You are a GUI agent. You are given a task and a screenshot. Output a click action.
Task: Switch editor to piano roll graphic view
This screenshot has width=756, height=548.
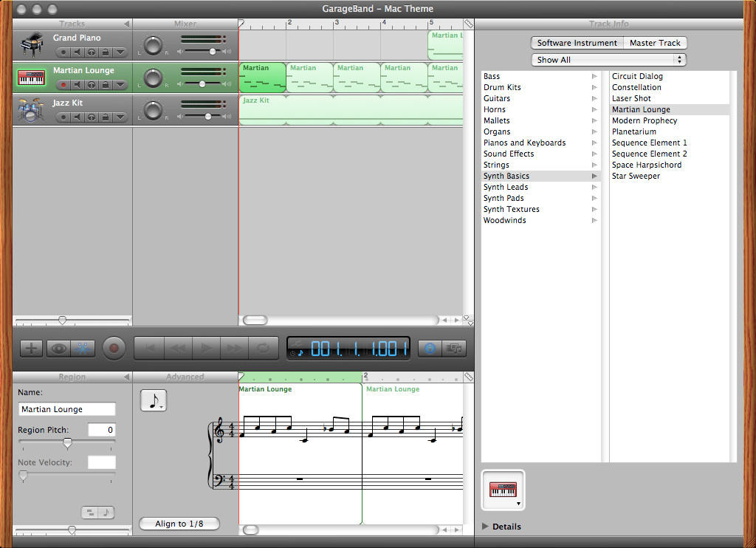pos(89,513)
